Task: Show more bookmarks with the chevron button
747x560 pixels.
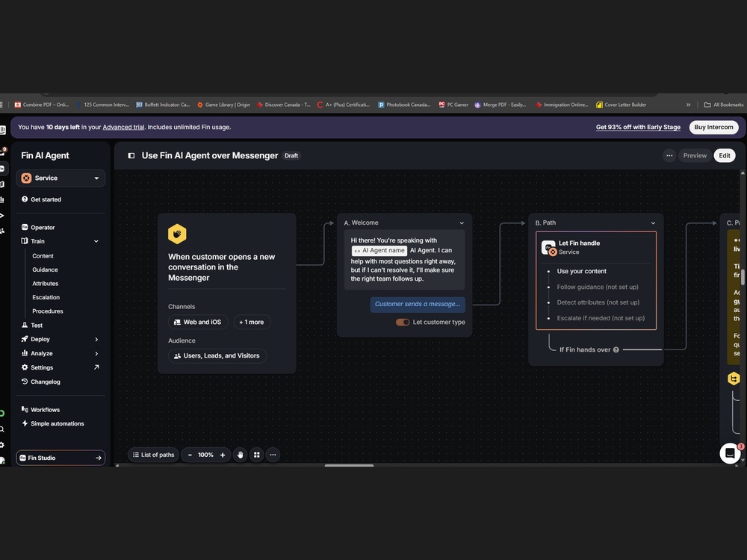Action: pyautogui.click(x=689, y=105)
